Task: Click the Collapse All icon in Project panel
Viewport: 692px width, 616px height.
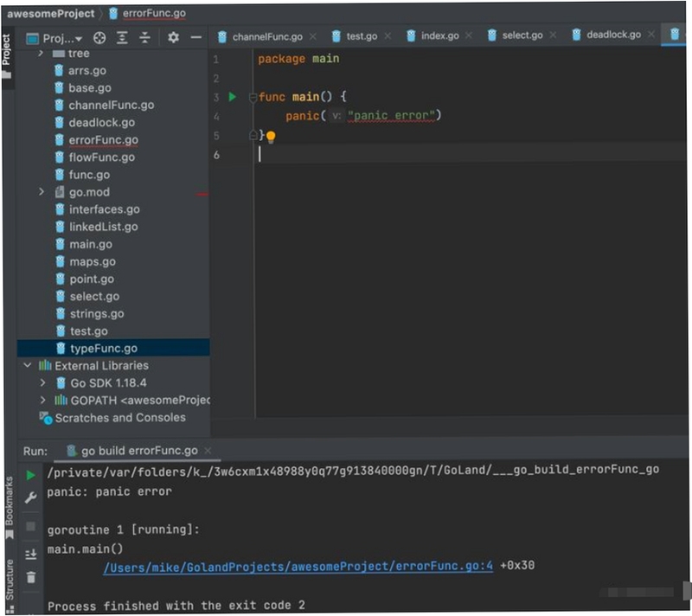Action: coord(144,38)
